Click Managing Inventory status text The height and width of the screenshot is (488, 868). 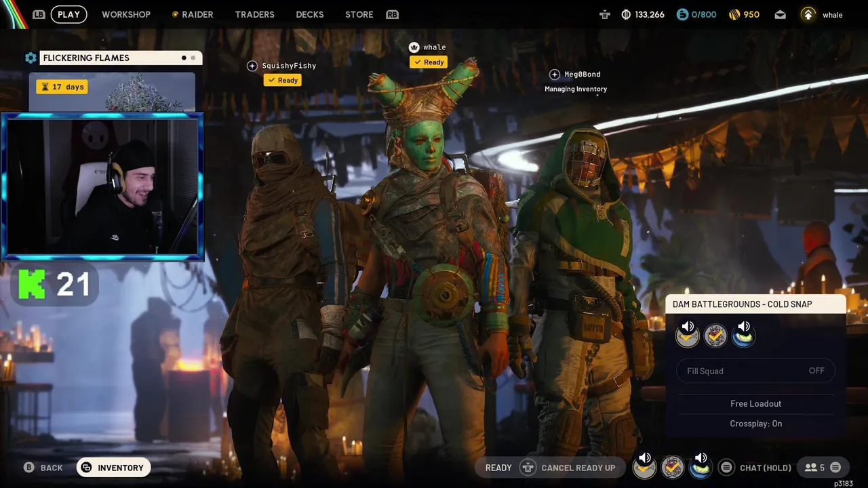576,89
